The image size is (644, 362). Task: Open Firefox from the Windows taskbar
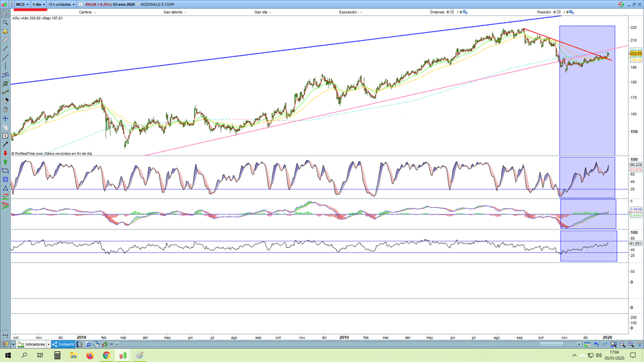[90, 355]
